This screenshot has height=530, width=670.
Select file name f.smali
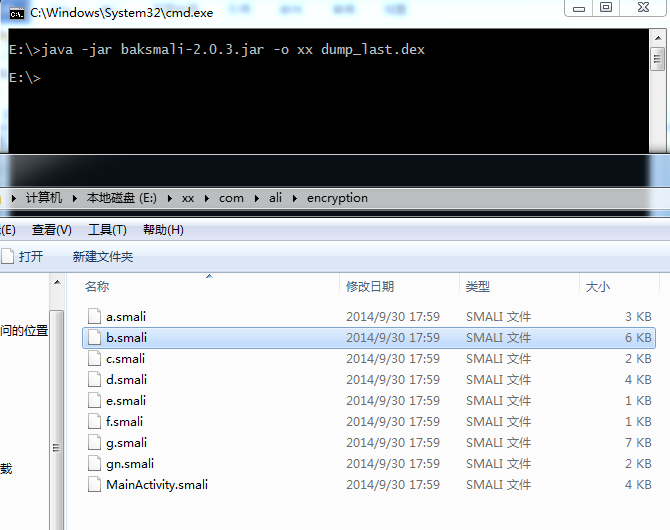point(124,421)
